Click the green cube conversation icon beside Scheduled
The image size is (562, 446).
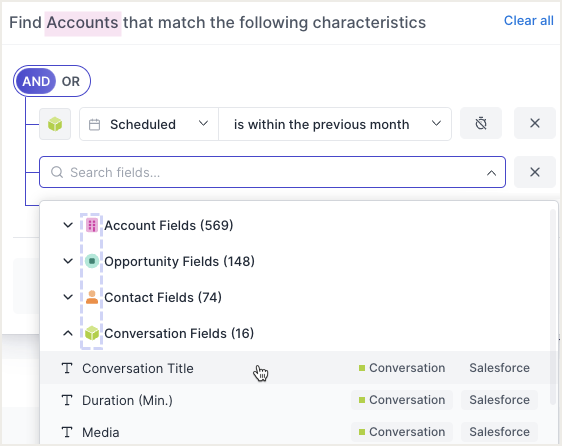55,124
